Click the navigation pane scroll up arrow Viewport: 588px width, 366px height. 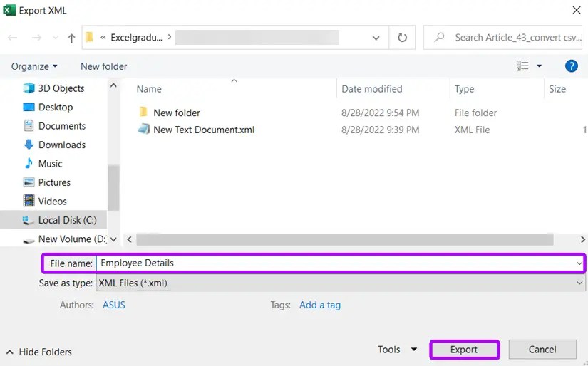click(113, 85)
